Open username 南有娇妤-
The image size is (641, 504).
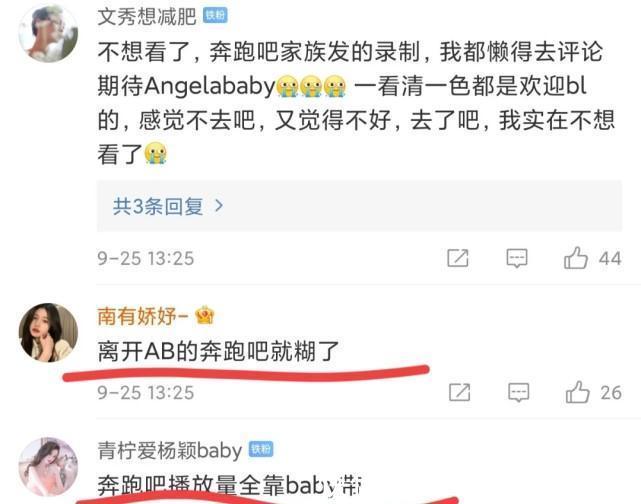(143, 316)
